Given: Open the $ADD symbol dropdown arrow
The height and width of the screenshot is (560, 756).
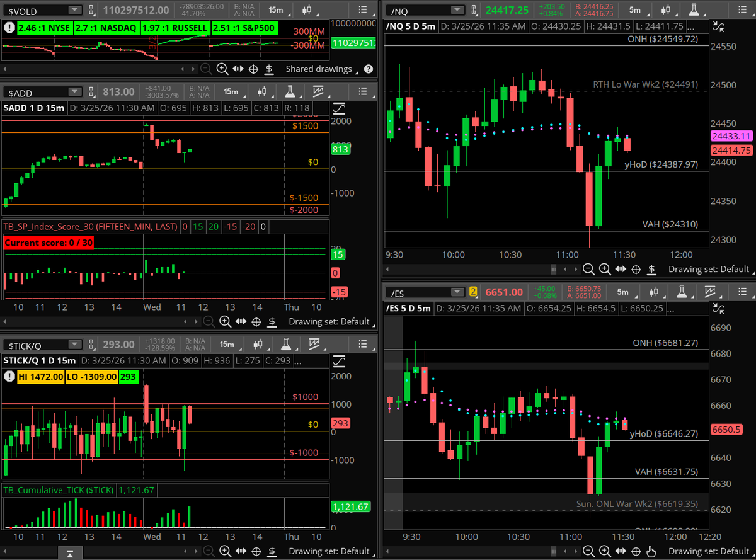Looking at the screenshot, I should pos(75,92).
